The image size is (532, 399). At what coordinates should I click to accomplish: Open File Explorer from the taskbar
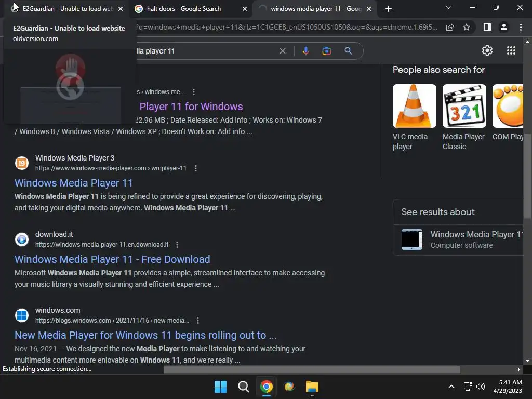tap(312, 387)
